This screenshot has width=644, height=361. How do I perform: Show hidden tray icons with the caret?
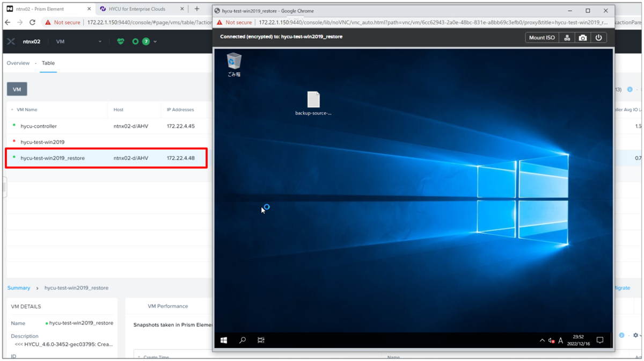(x=542, y=340)
